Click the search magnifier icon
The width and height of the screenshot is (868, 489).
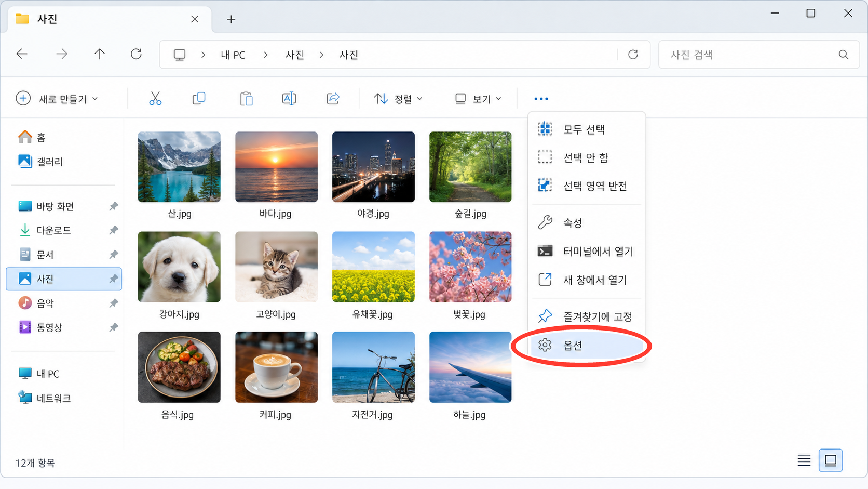click(844, 55)
